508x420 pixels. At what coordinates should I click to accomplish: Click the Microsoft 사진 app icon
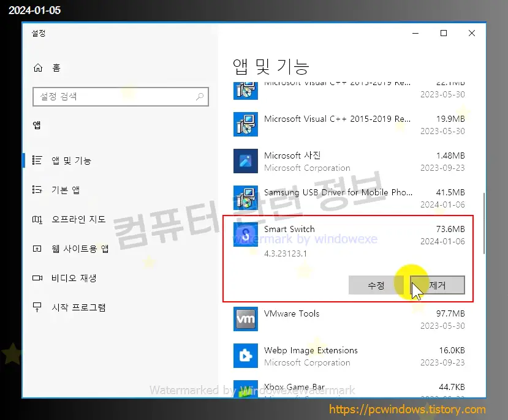(246, 161)
